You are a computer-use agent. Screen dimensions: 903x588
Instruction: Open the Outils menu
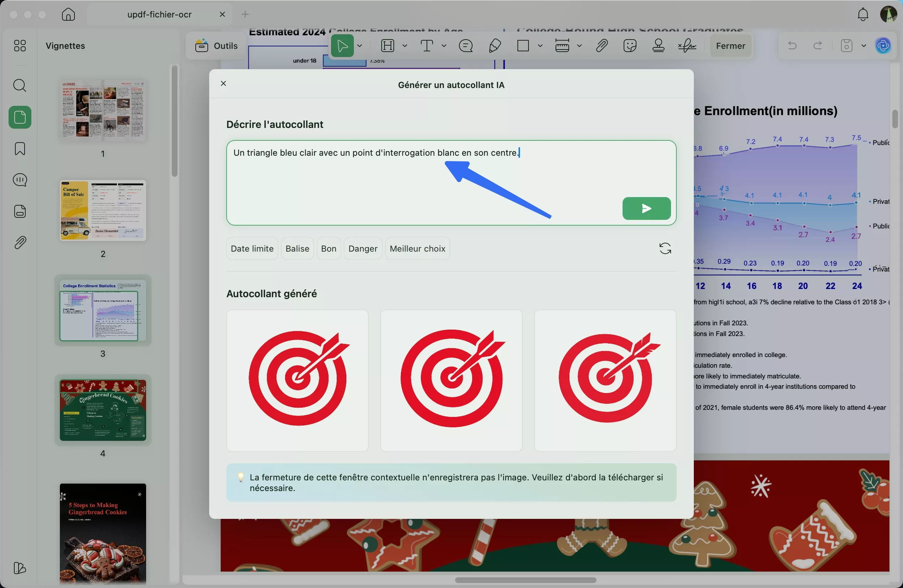[x=216, y=46]
